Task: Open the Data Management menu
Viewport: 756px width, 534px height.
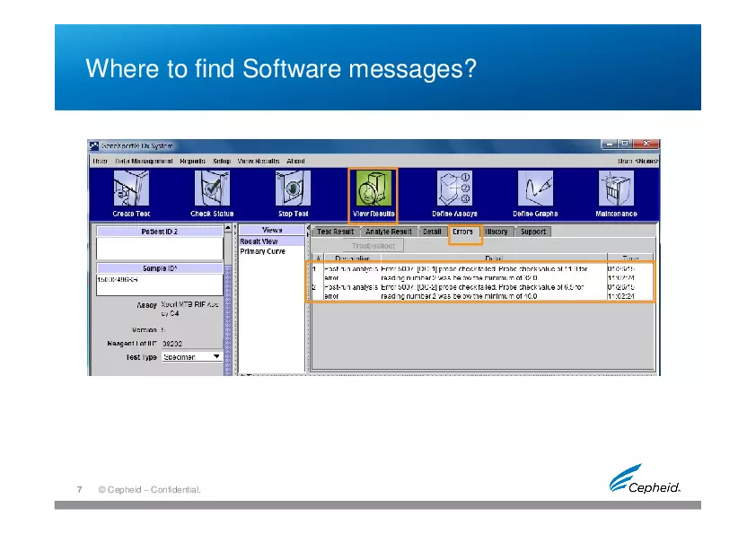Action: 144,161
